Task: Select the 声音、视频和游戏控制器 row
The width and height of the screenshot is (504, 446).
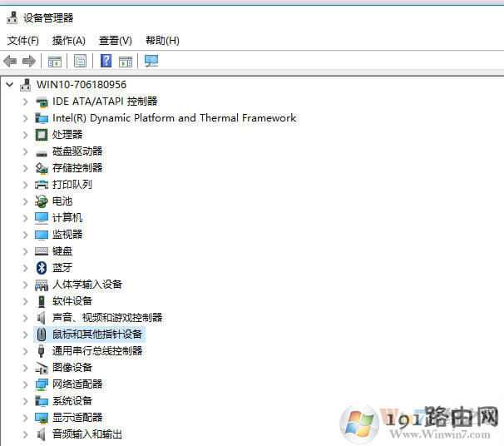Action: pos(107,318)
